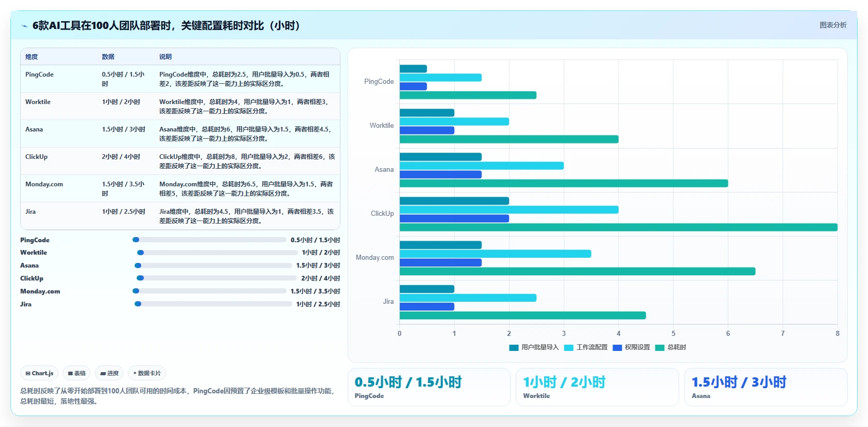Open the 图表分析 label at top right
868x427 pixels.
tap(833, 25)
